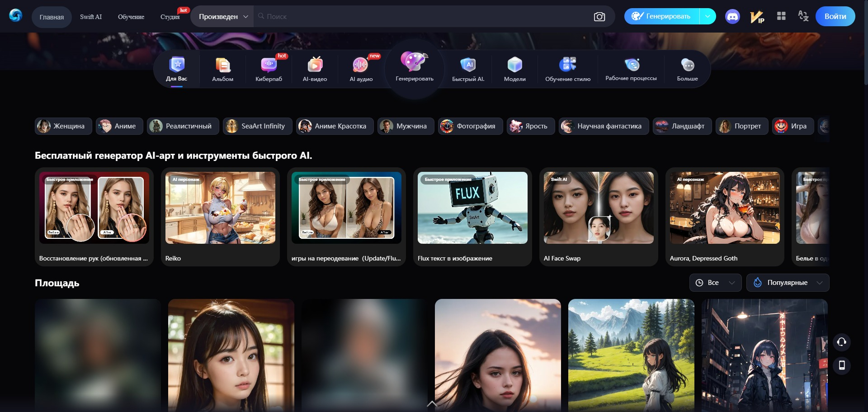
Task: Click the scroll-up chevron at bottom
Action: pos(432,403)
